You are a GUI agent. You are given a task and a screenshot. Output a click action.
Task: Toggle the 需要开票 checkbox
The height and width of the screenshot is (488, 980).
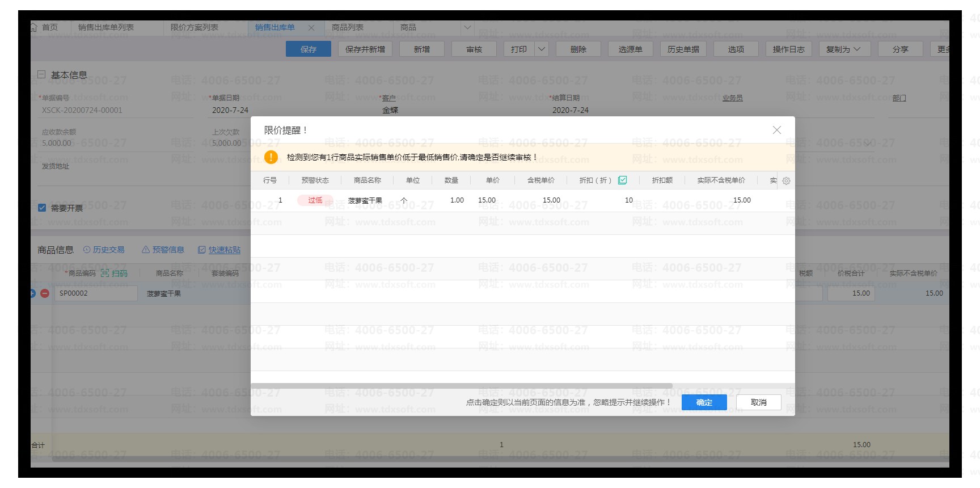(x=42, y=208)
